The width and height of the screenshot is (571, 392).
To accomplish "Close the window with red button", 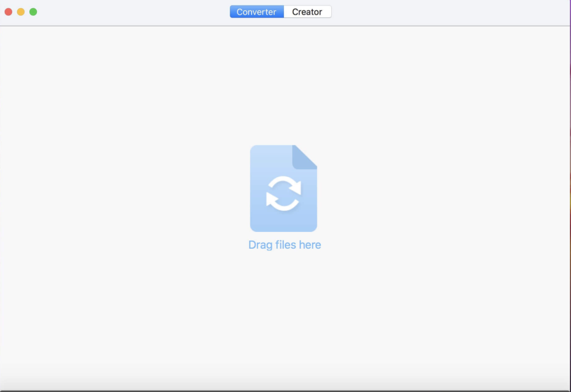I will (x=8, y=12).
